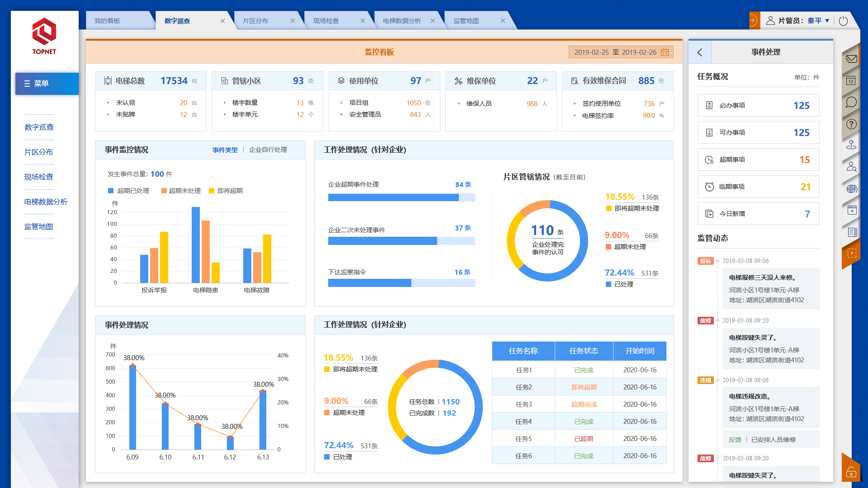Click the person search icon in right toolbar
This screenshot has height=488, width=868.
click(x=851, y=167)
